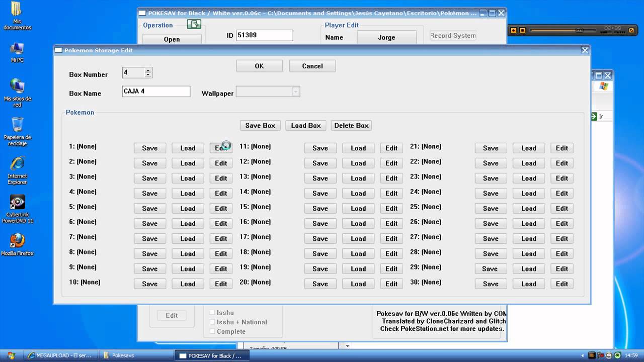Screen dimensions: 644x362
Task: Click the Delete Box button
Action: coord(351,125)
